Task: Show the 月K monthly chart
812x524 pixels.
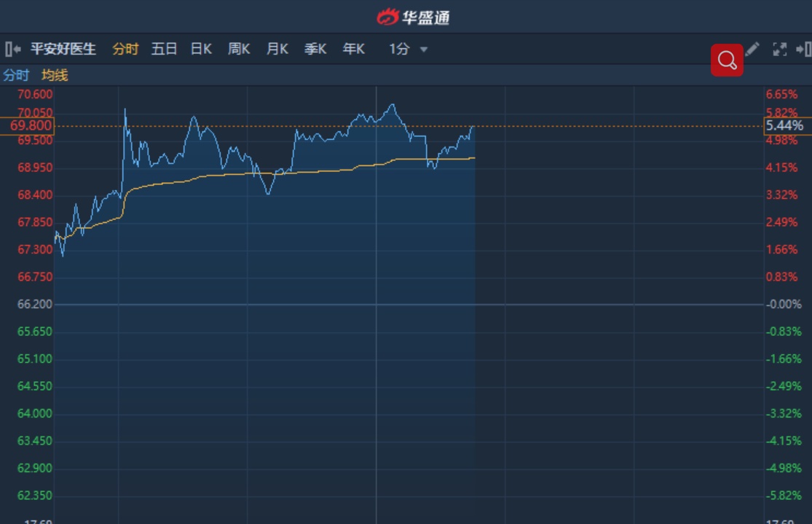Action: (277, 50)
